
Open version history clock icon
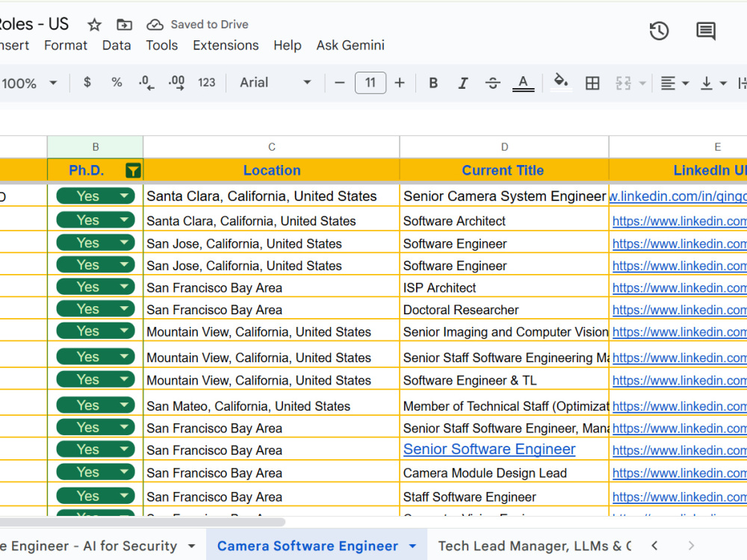point(660,31)
